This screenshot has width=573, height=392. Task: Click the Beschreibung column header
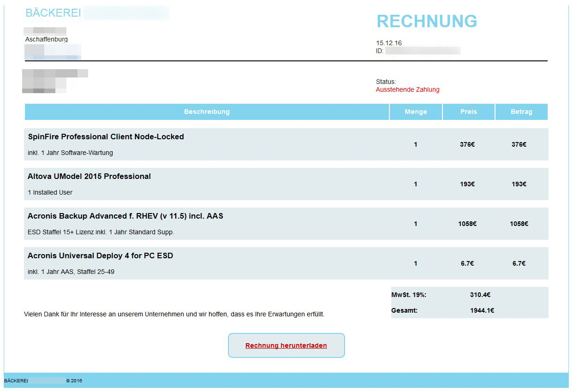(x=207, y=112)
